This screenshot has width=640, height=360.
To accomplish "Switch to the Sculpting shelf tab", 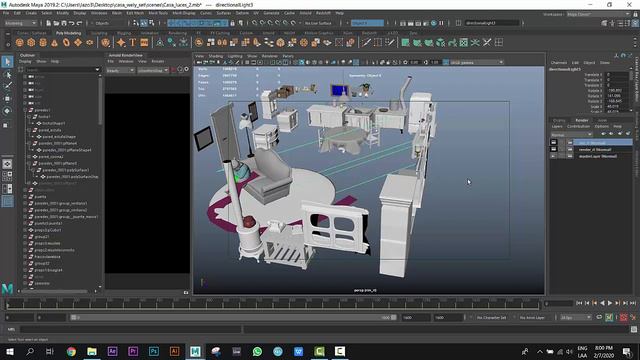I will pyautogui.click(x=99, y=33).
